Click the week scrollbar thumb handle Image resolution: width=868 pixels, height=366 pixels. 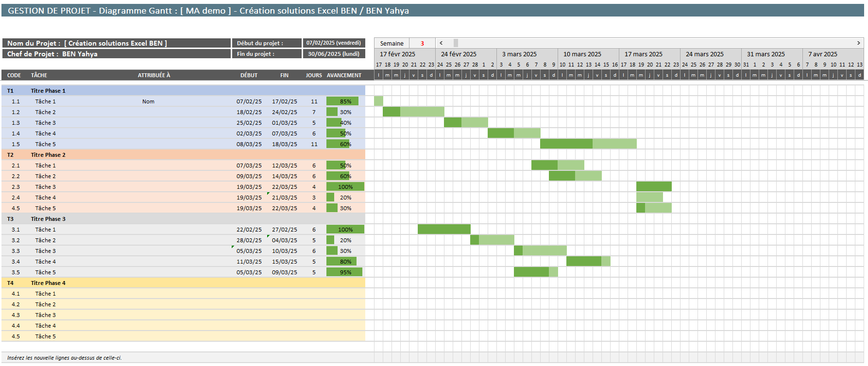pyautogui.click(x=456, y=43)
